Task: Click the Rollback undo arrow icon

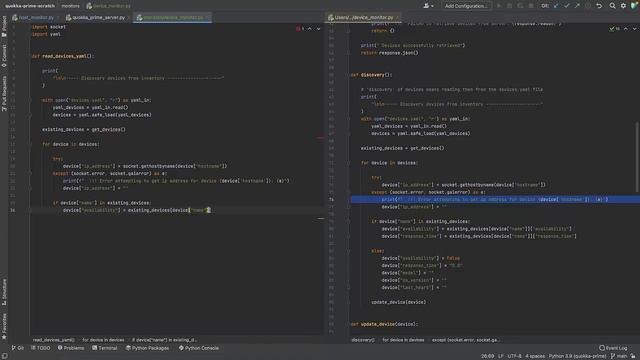Action: pos(599,6)
